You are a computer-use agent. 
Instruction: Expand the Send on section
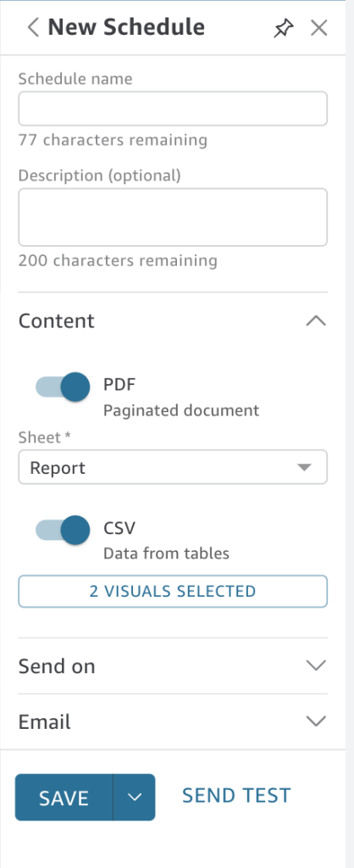pos(316,665)
